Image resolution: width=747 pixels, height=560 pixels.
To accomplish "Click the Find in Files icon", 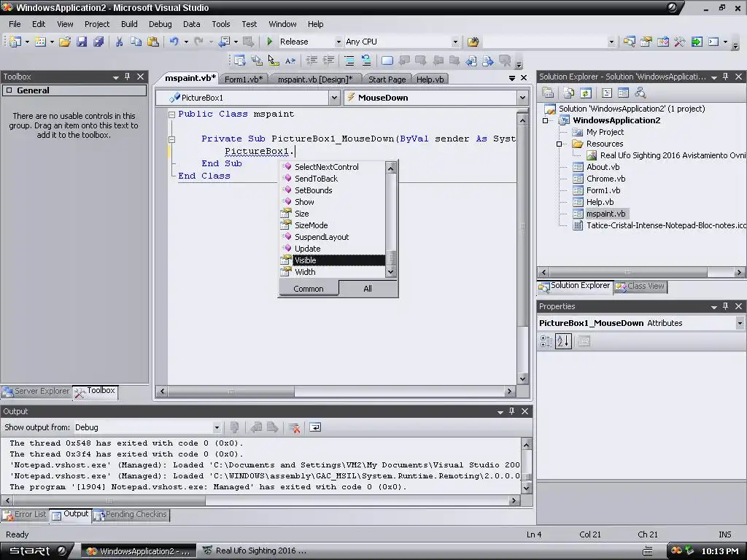I will tap(473, 42).
